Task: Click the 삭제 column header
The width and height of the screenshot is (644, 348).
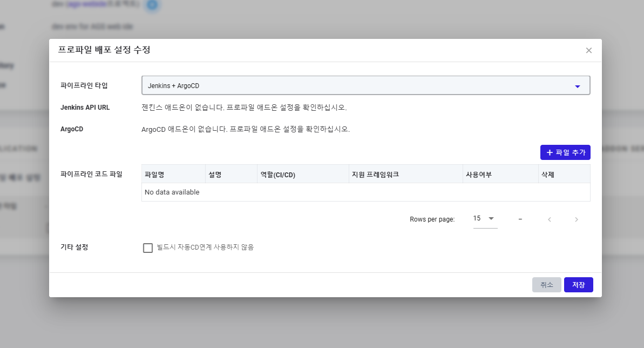Action: (564, 174)
